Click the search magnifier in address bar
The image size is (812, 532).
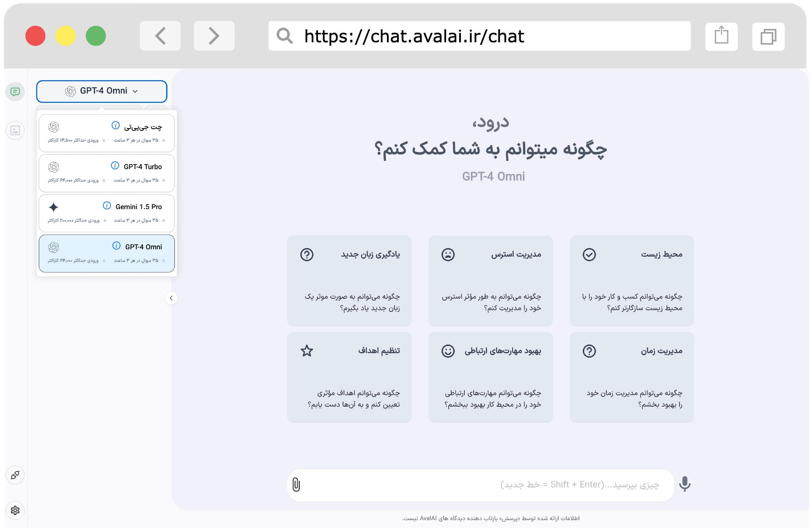285,36
